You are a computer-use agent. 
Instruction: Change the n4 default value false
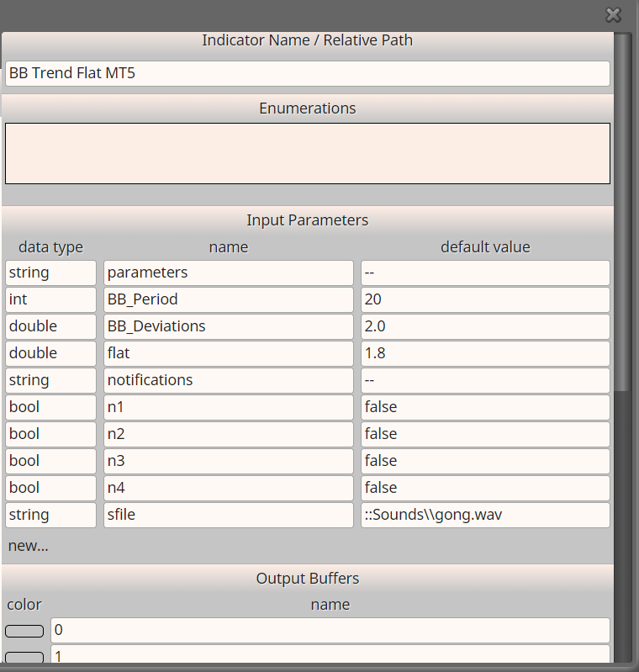pos(485,489)
